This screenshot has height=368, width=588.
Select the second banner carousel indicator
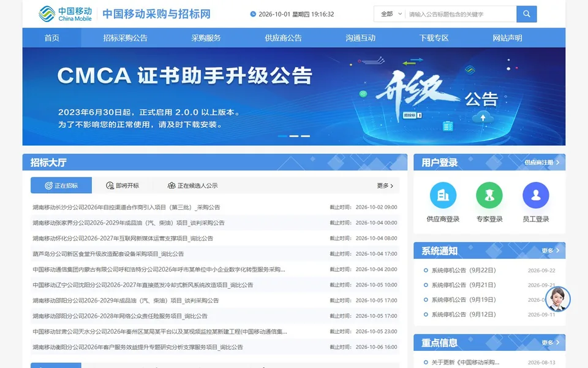tap(294, 136)
